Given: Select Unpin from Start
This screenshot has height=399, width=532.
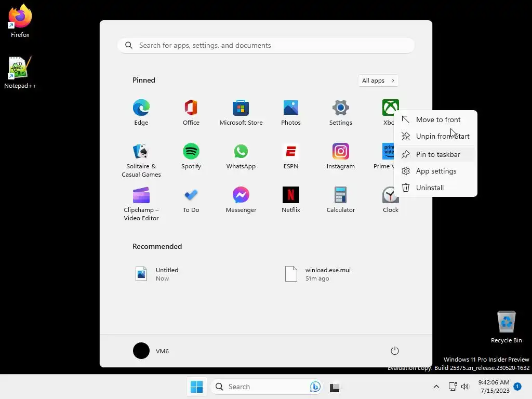Looking at the screenshot, I should click(436, 136).
